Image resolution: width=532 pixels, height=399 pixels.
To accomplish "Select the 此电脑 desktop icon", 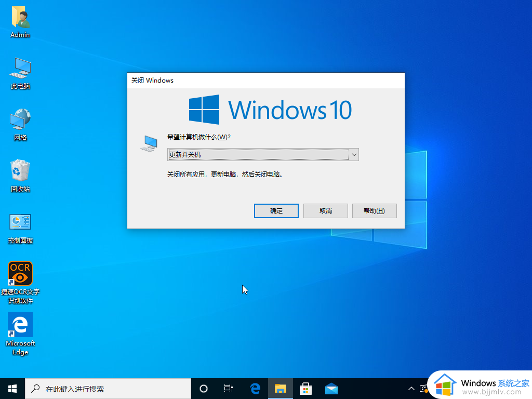I will pos(20,73).
